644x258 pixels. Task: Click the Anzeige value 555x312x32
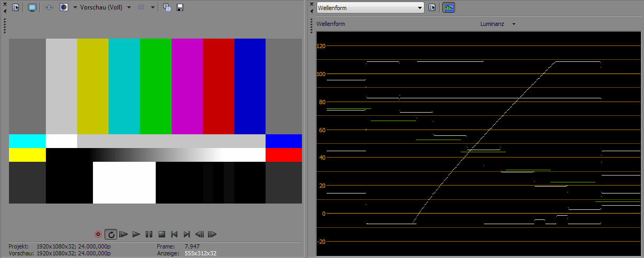pos(201,253)
